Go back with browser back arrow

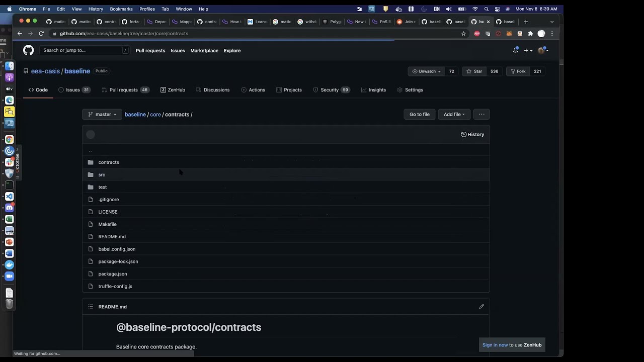[20, 34]
